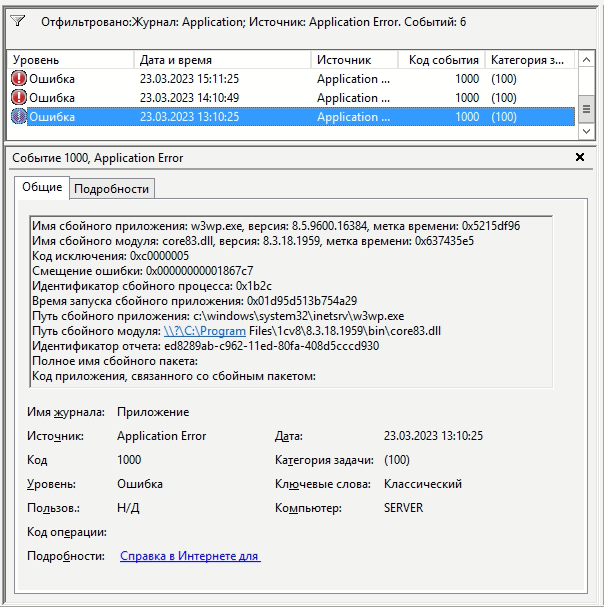Click the core83.dll faulting module line

(x=253, y=241)
